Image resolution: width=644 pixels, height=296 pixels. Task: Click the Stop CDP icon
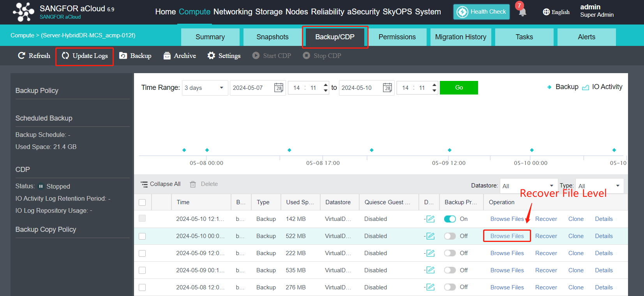point(307,56)
